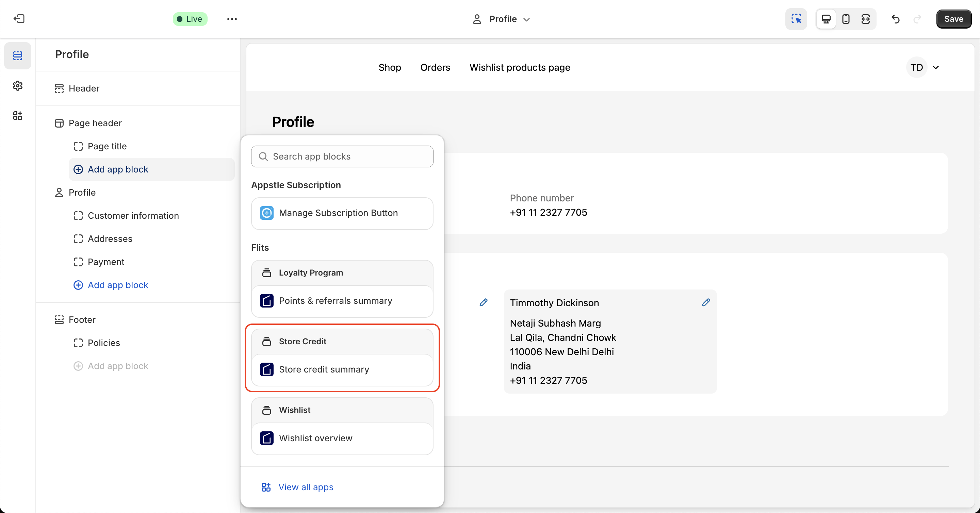
Task: Open the theme settings gear icon
Action: coord(17,86)
